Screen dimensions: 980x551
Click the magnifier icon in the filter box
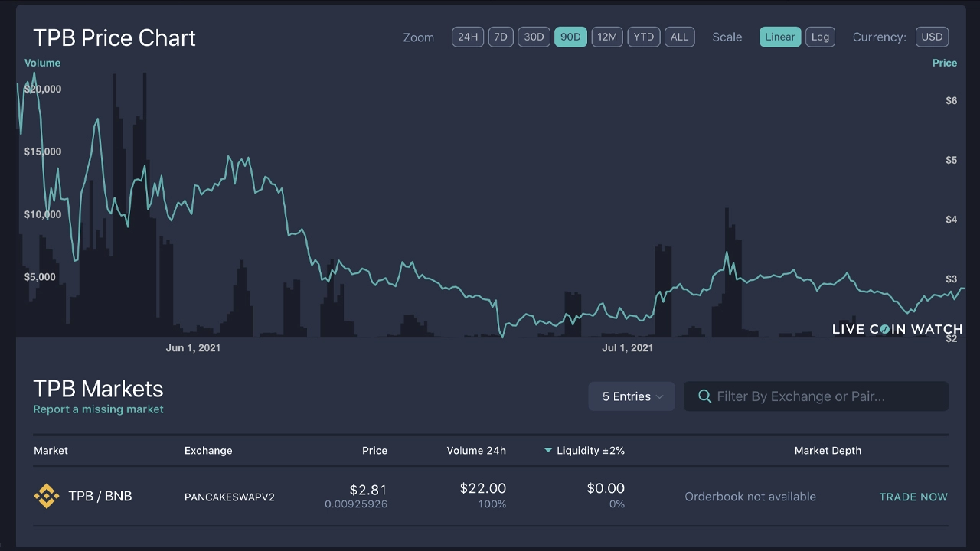pos(705,396)
